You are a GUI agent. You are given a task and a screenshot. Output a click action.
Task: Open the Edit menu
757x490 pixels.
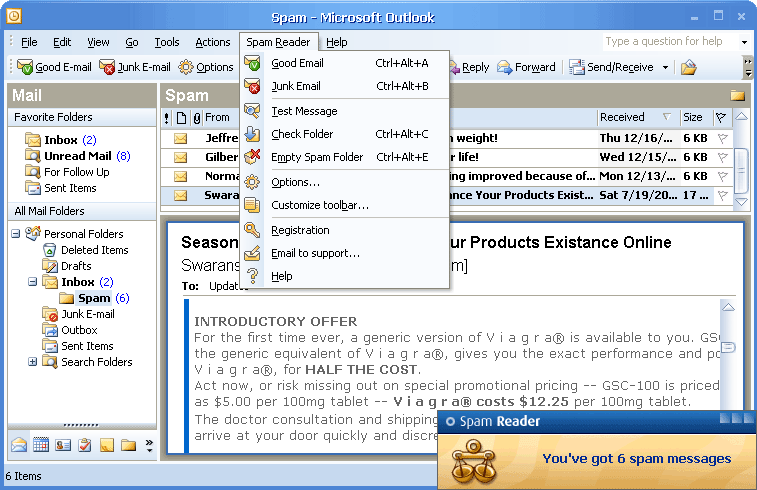coord(62,42)
